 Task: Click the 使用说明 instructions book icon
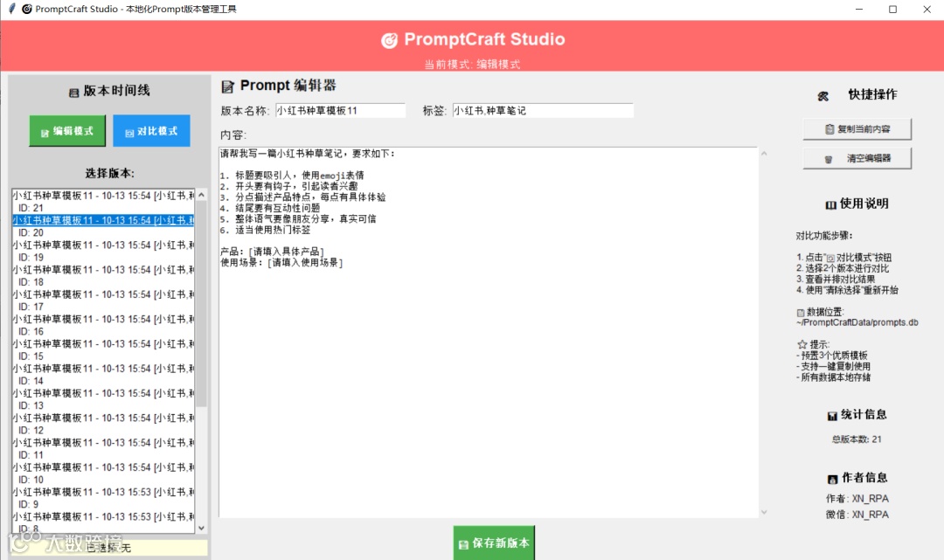pos(831,205)
